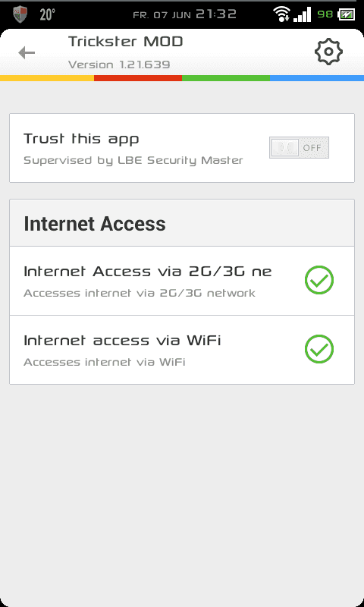The width and height of the screenshot is (364, 607).
Task: Tap the LBE shield icon in status bar
Action: (20, 14)
